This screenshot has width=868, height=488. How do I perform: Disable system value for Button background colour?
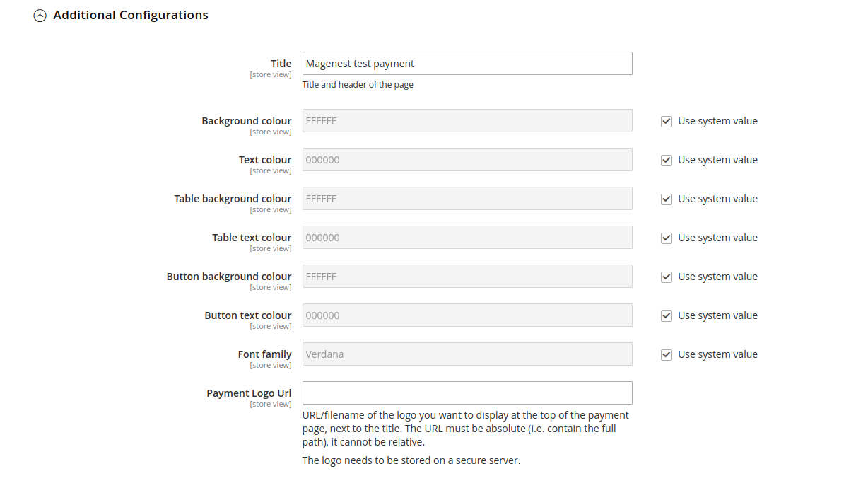click(667, 277)
